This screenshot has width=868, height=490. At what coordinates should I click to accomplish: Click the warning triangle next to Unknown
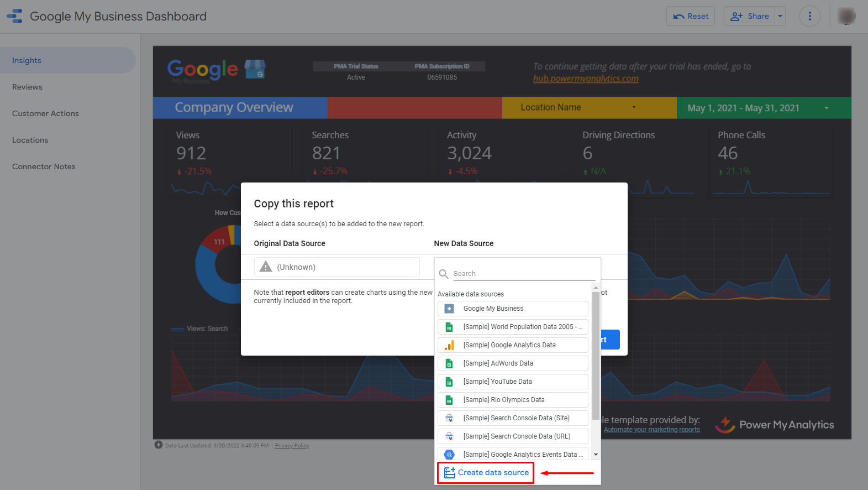pos(266,267)
